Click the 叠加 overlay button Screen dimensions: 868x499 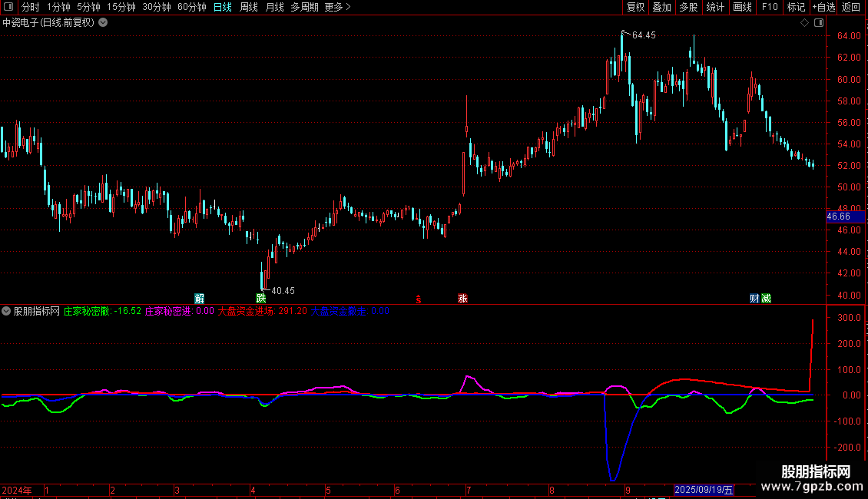[661, 7]
